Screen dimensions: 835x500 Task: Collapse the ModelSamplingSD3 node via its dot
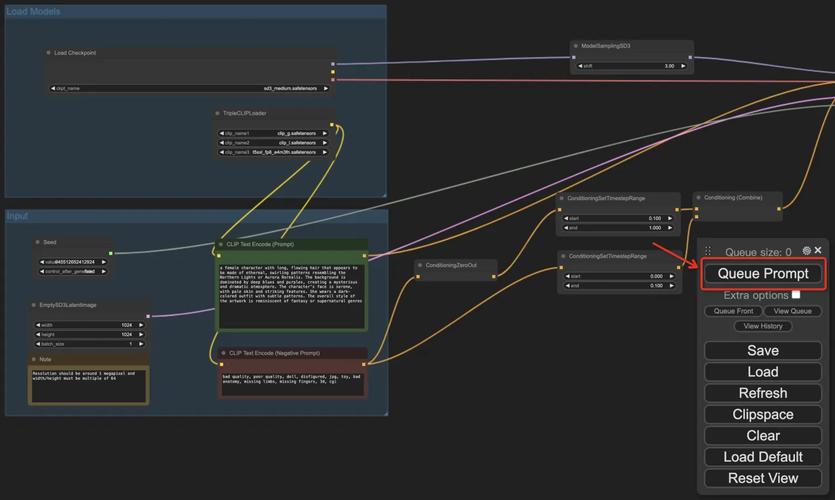(x=576, y=46)
